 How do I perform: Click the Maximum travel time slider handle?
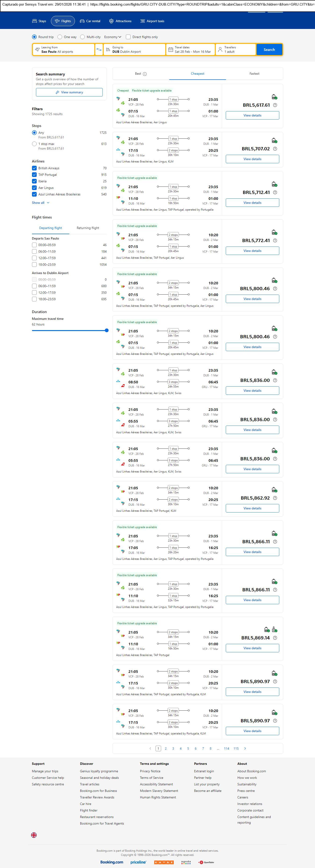[106, 331]
